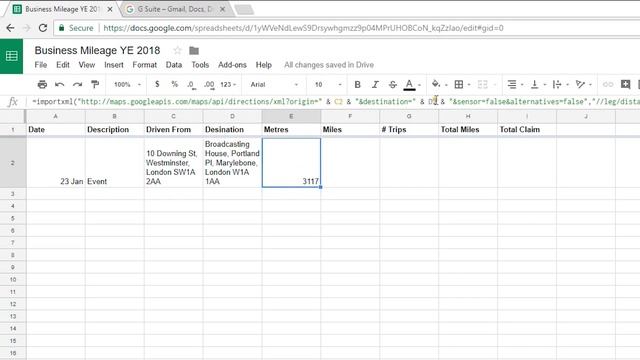Screen dimensions: 640x360
Task: Select the # Trips header cell
Action: [409, 130]
